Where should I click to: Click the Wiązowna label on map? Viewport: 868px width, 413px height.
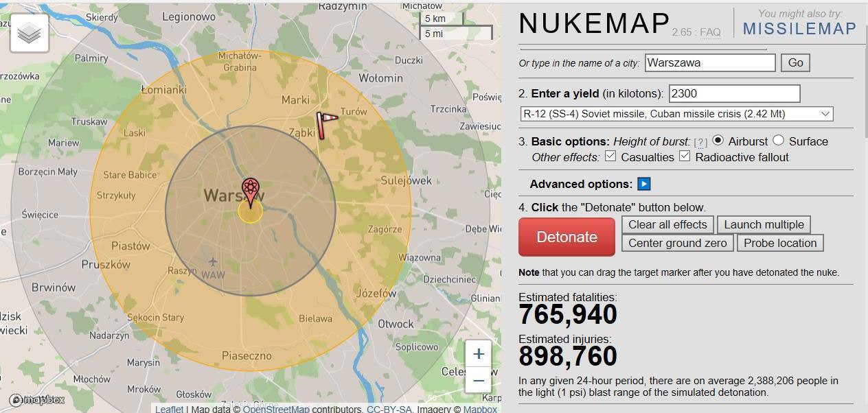click(x=420, y=257)
